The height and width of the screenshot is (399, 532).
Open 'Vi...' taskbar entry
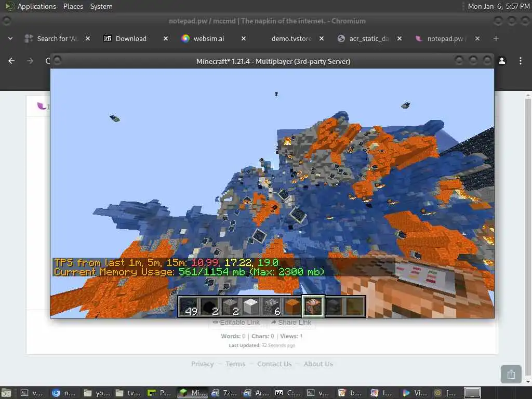tap(415, 393)
